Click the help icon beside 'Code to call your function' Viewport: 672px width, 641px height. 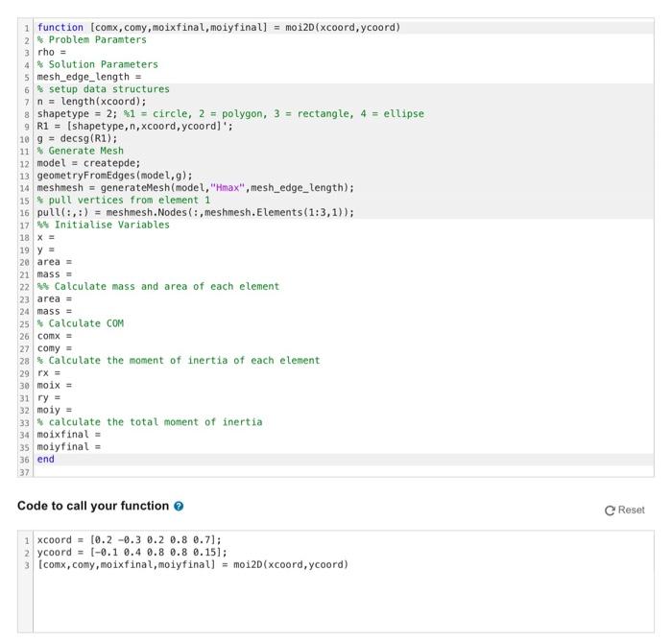coord(179,506)
